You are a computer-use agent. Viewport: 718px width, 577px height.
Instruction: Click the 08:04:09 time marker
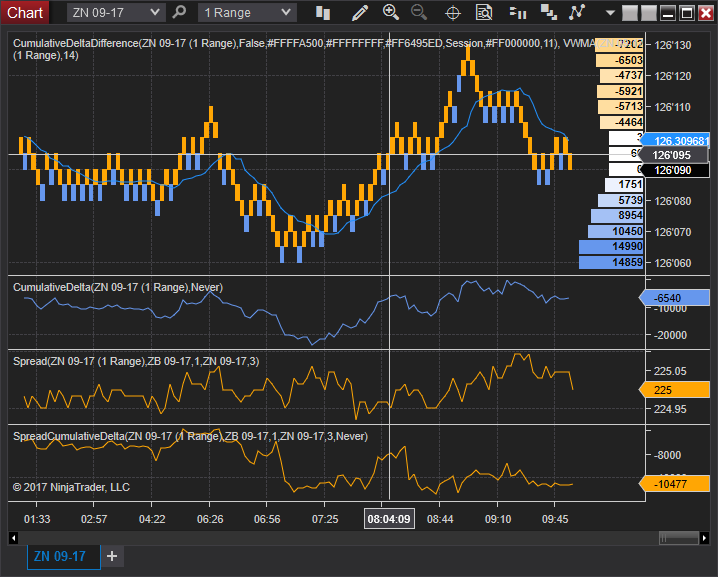pyautogui.click(x=389, y=519)
